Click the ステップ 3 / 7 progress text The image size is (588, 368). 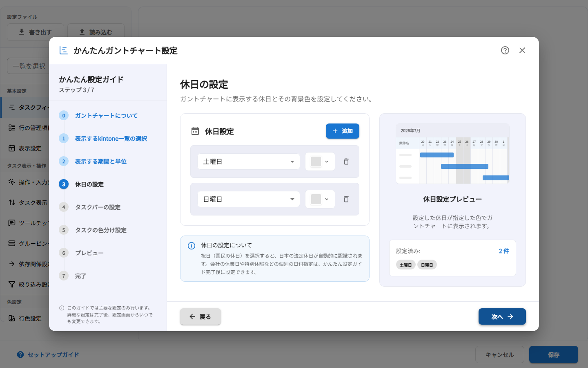(77, 90)
